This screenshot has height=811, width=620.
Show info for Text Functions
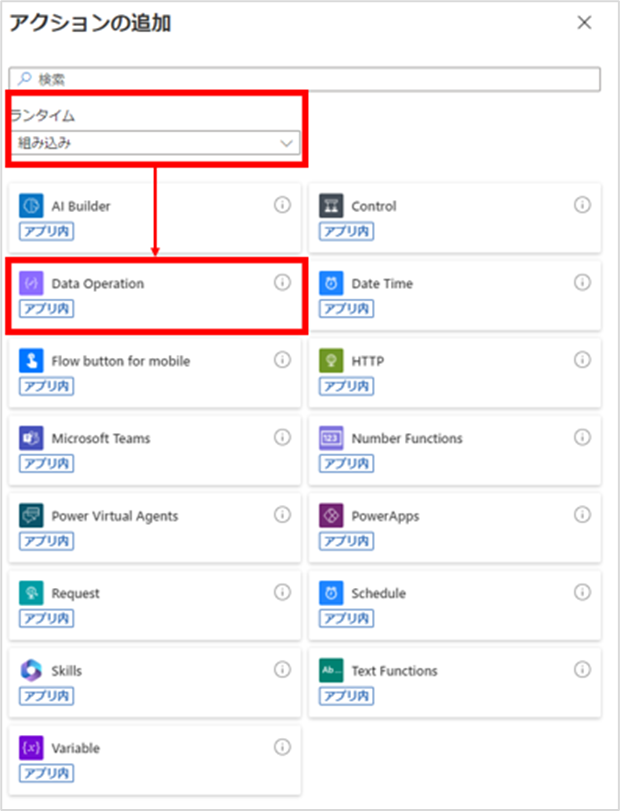coord(582,669)
